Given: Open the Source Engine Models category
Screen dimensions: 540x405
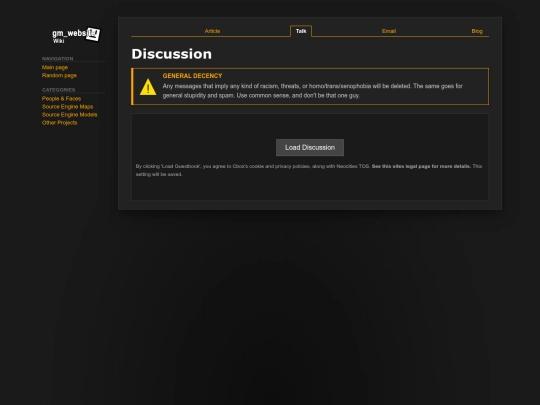Looking at the screenshot, I should 70,115.
